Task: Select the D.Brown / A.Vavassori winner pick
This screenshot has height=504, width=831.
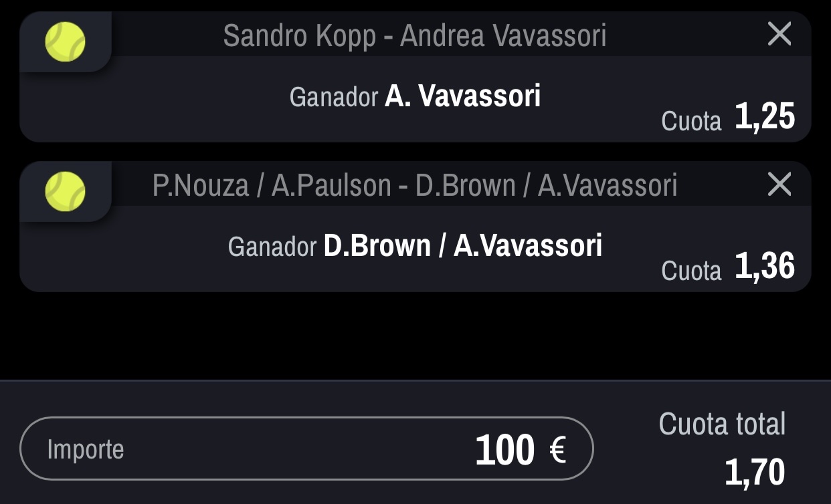Action: (x=463, y=246)
